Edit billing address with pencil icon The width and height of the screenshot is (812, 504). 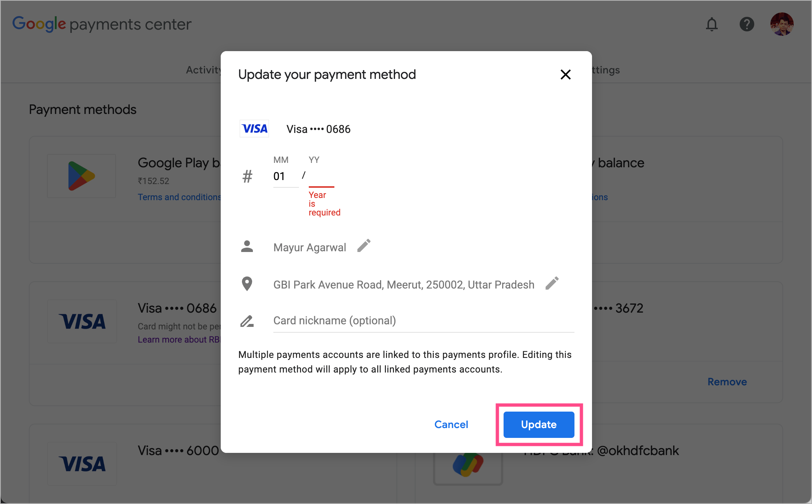pyautogui.click(x=552, y=283)
